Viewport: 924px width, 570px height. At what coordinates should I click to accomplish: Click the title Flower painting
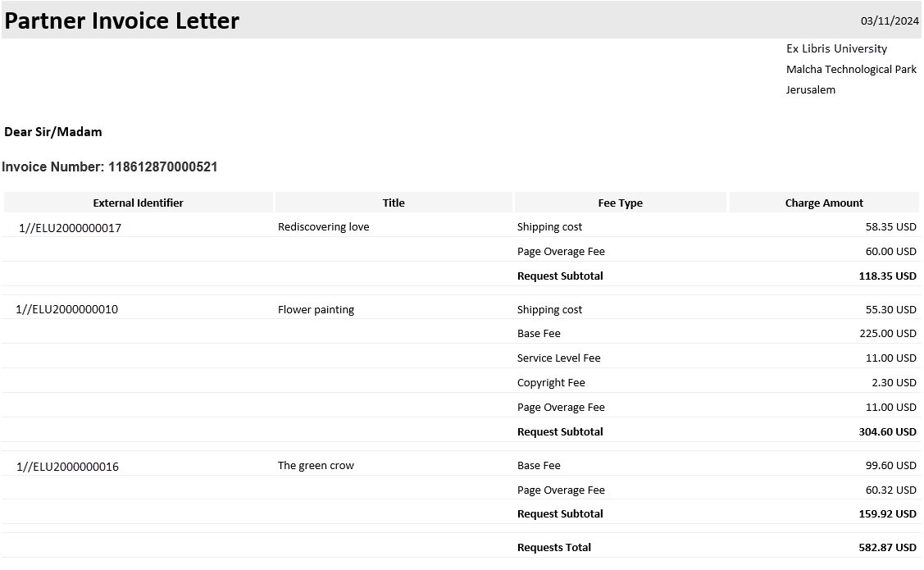(316, 309)
